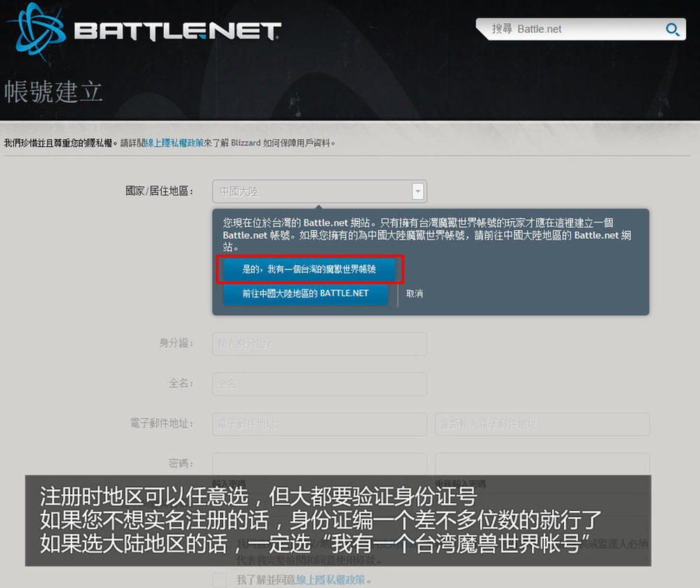Image resolution: width=700 pixels, height=588 pixels.
Task: Open 線上隱私權政策 link beside the bottom checkbox
Action: point(329,580)
